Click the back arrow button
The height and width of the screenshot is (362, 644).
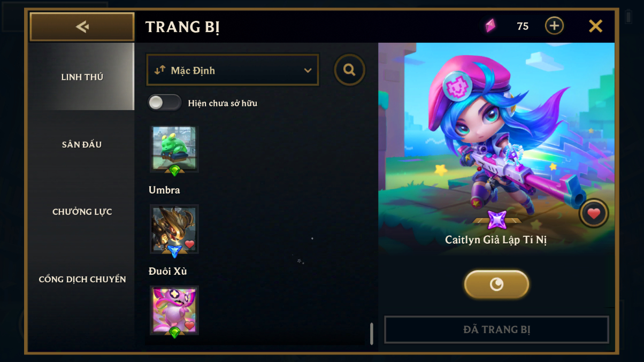tap(82, 27)
